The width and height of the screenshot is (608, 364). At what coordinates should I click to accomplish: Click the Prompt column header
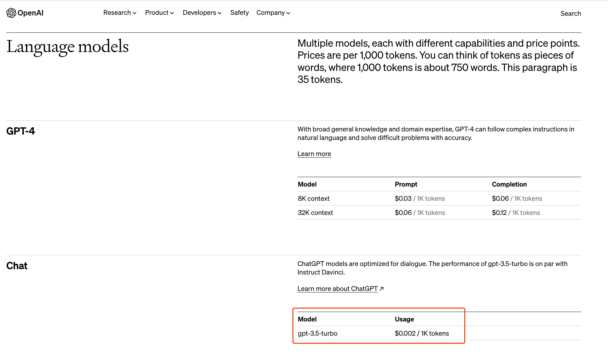click(406, 184)
